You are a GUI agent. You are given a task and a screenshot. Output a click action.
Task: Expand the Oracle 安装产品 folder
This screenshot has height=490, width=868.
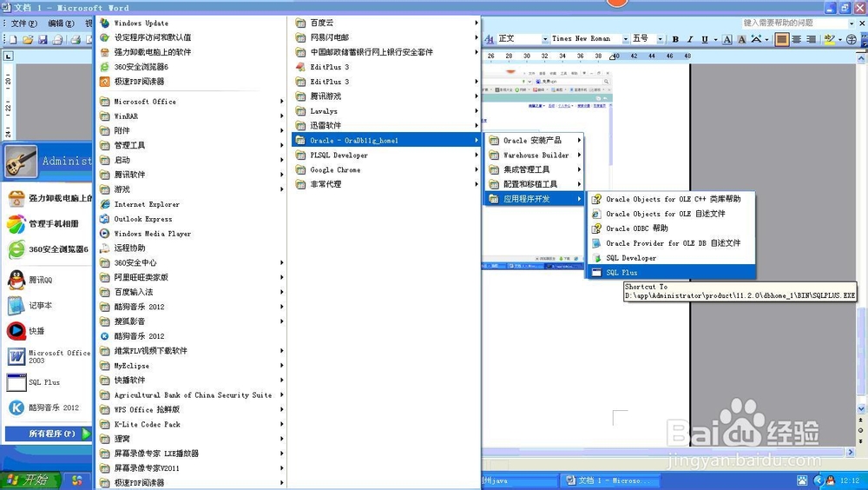coord(534,140)
